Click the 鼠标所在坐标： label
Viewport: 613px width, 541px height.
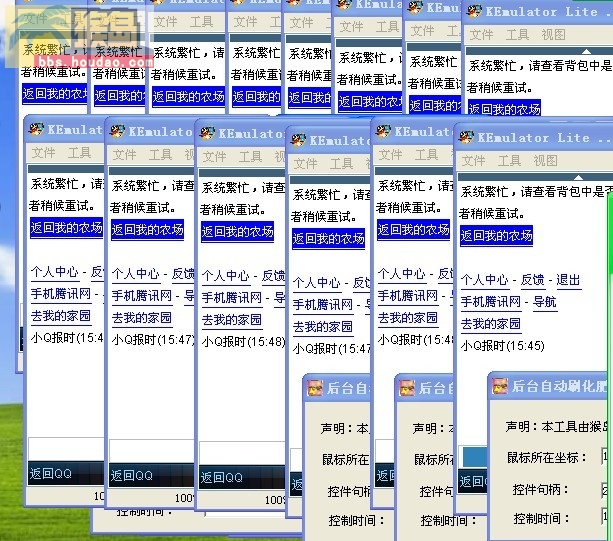tap(547, 457)
